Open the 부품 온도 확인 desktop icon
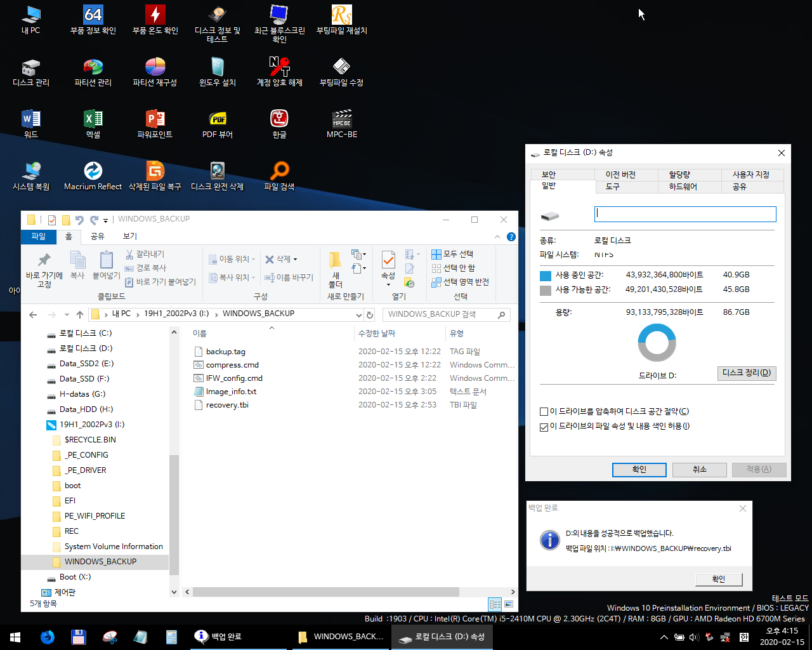812x650 pixels. (x=155, y=20)
